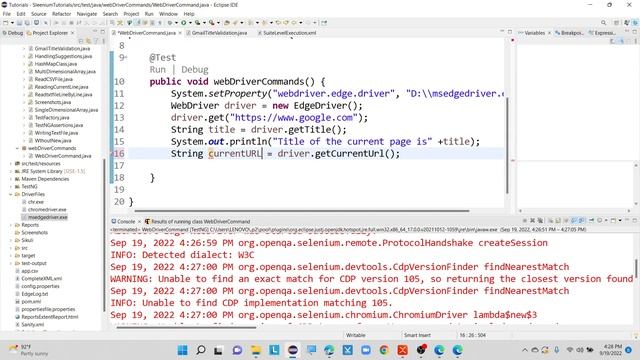Click Remove Launch (X) icon in Console toolbar
Screen dimensions: 640x360
point(532,220)
